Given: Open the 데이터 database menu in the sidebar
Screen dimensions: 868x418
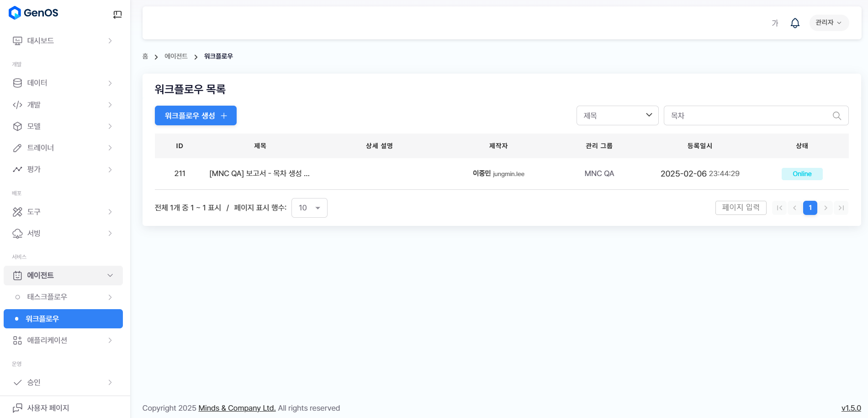Looking at the screenshot, I should click(x=63, y=83).
